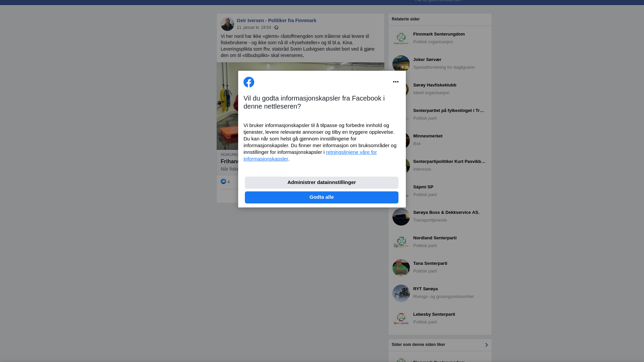
Task: Click Sørøya Buss & Dekkservice avatar
Action: point(401,217)
